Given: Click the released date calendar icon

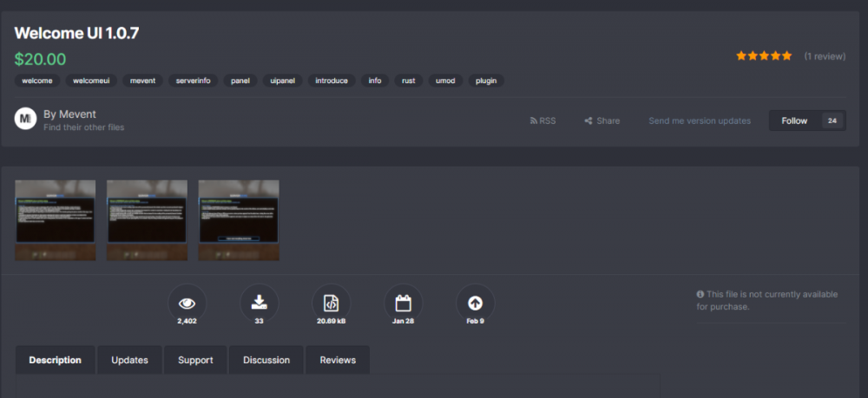Looking at the screenshot, I should click(x=403, y=303).
